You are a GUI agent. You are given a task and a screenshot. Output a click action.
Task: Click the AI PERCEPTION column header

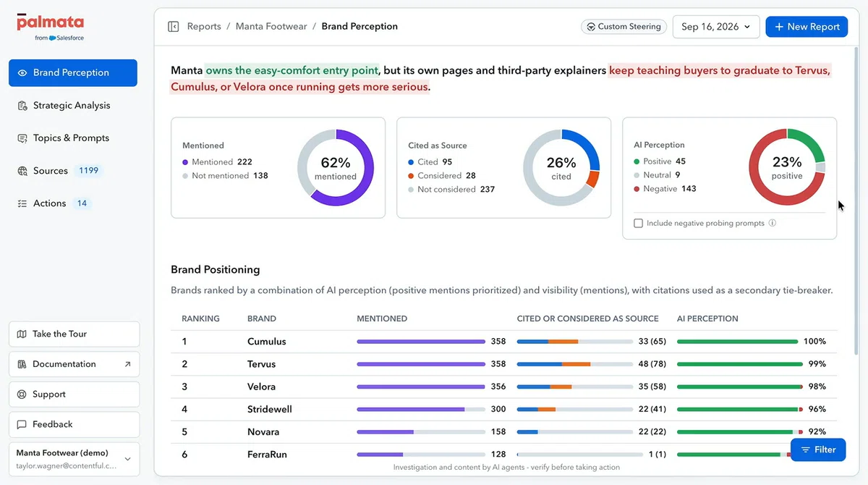707,319
